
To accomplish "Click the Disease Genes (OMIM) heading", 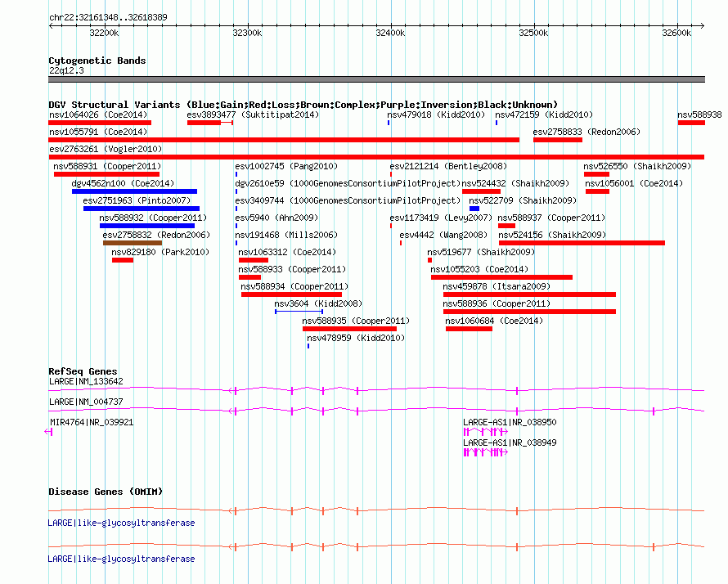I will tap(106, 492).
